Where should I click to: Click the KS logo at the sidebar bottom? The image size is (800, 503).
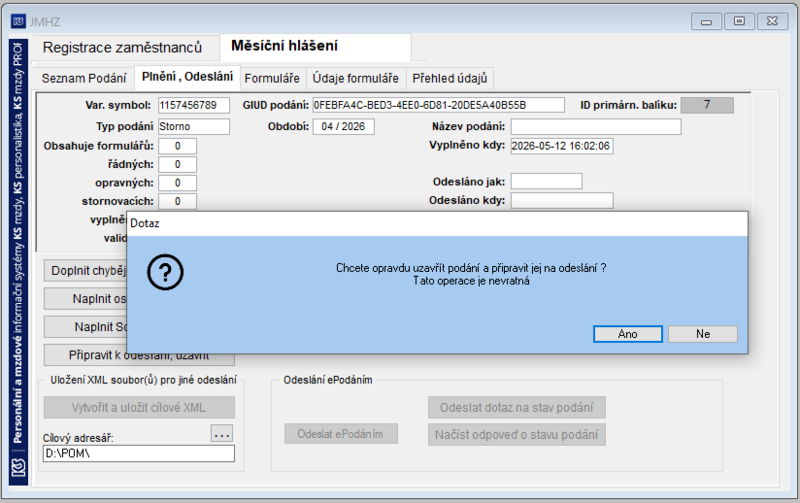tap(18, 468)
